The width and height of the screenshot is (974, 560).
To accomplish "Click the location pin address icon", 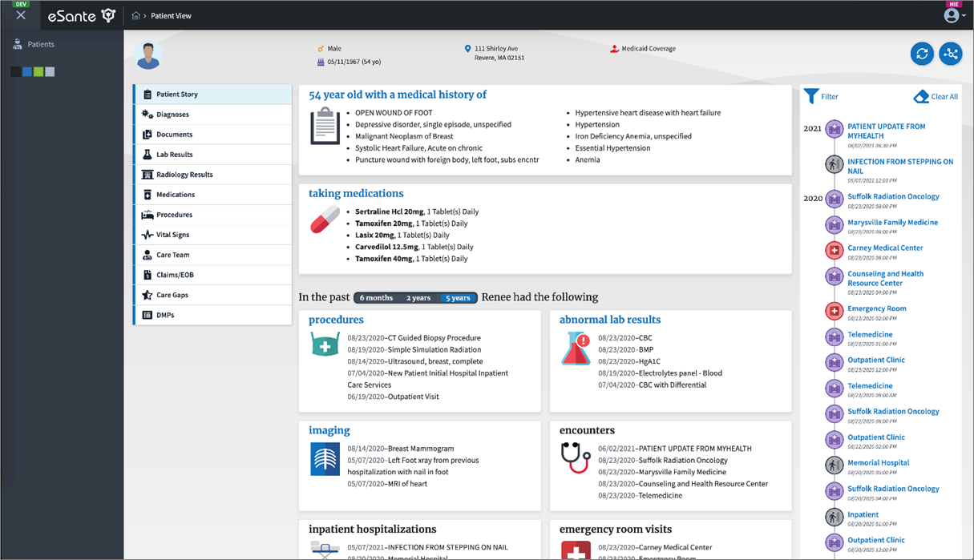I will click(468, 49).
